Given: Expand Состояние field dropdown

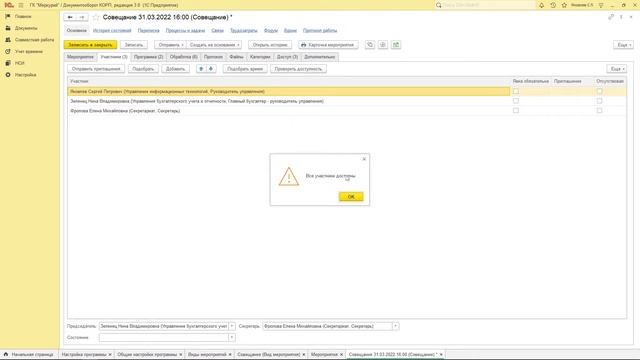Looking at the screenshot, I should [232, 338].
